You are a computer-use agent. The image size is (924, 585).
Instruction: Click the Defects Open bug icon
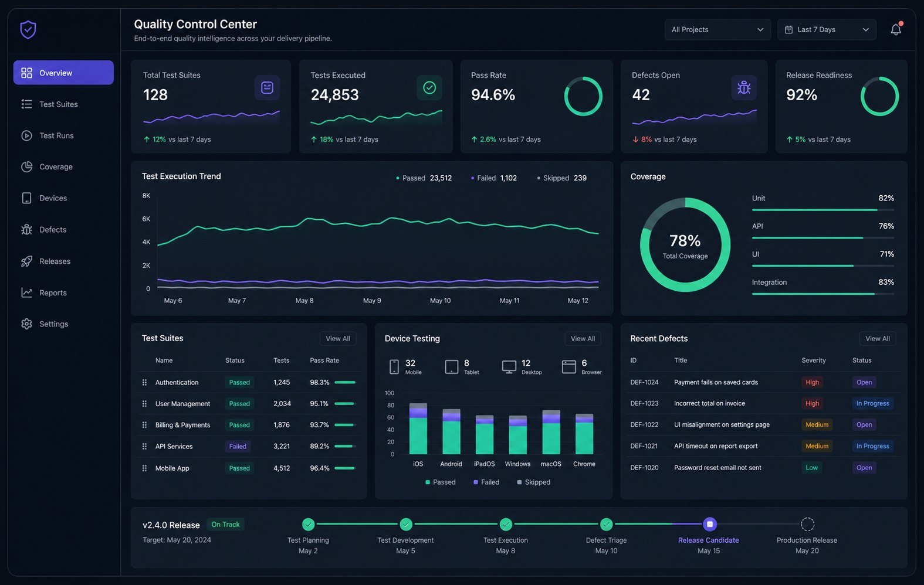click(x=744, y=87)
